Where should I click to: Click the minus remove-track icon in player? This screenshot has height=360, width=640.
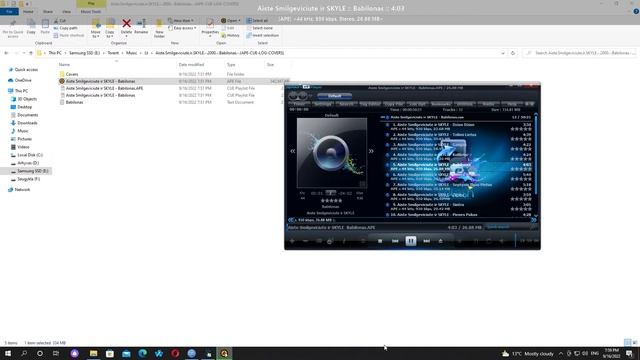pyautogui.click(x=305, y=241)
